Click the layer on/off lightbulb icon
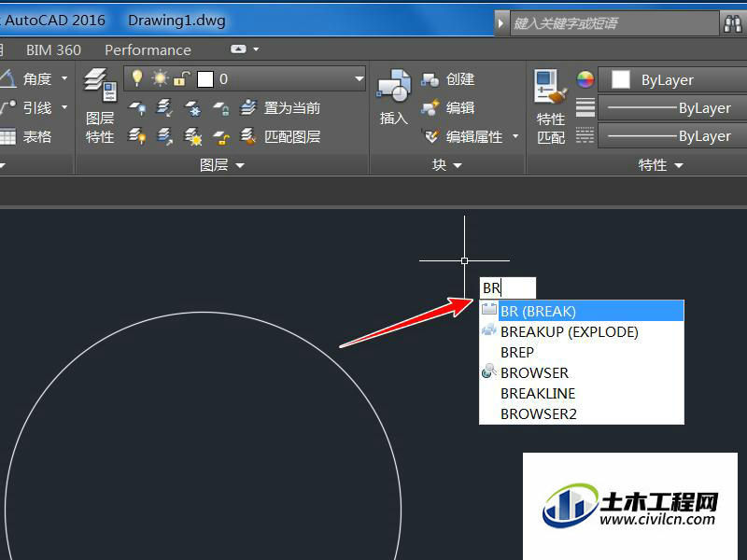The image size is (747, 560). tap(136, 78)
